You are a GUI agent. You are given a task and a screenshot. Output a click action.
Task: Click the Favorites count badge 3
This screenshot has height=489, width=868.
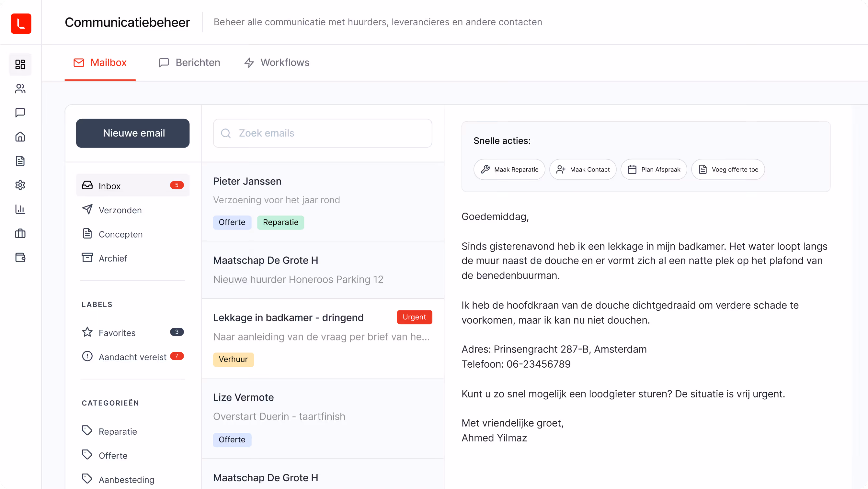tap(177, 332)
